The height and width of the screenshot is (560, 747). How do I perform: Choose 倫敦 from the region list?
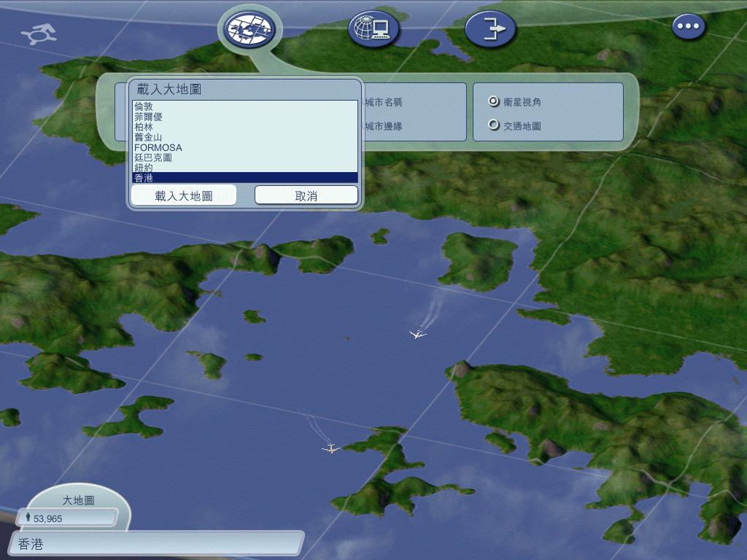[144, 106]
